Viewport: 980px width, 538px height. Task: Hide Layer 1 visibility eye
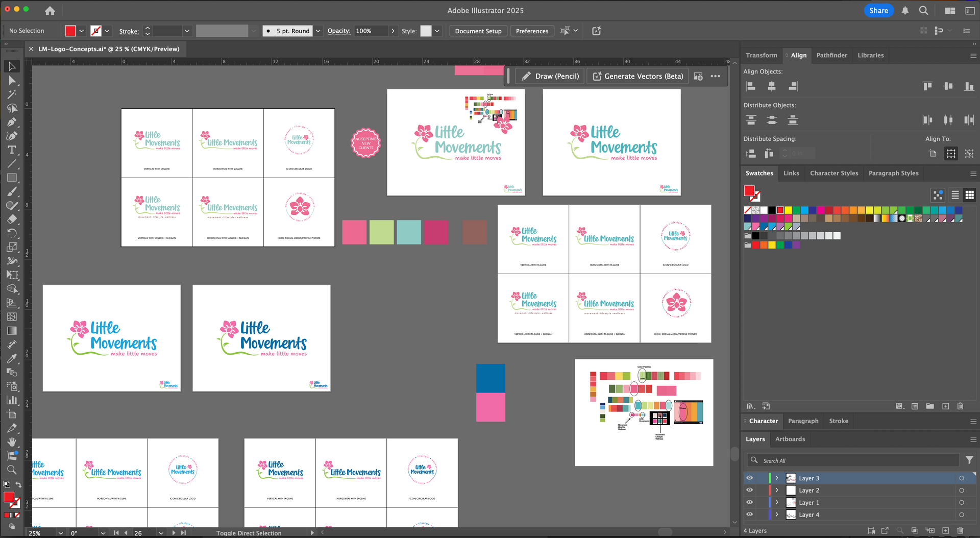point(749,503)
